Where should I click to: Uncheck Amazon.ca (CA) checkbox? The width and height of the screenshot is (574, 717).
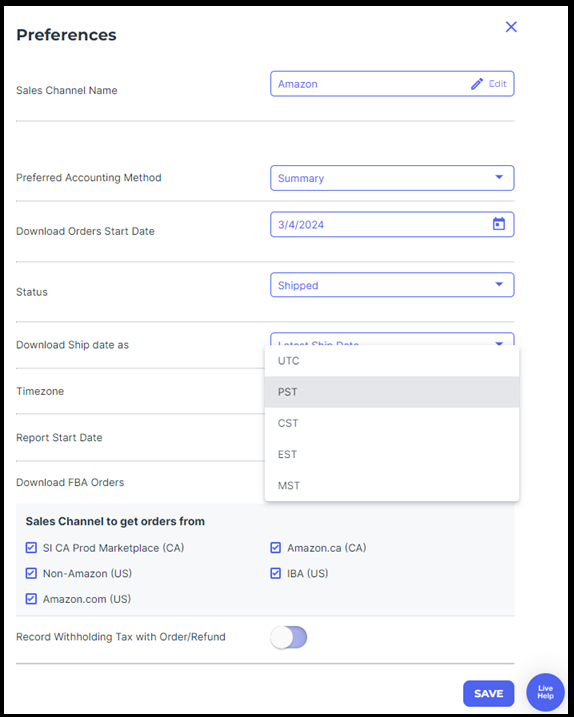click(275, 547)
